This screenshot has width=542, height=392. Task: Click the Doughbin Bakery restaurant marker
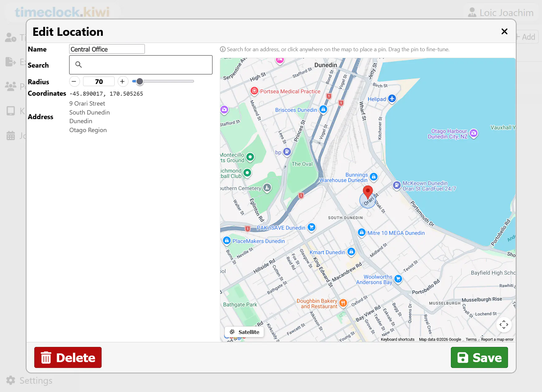(343, 303)
